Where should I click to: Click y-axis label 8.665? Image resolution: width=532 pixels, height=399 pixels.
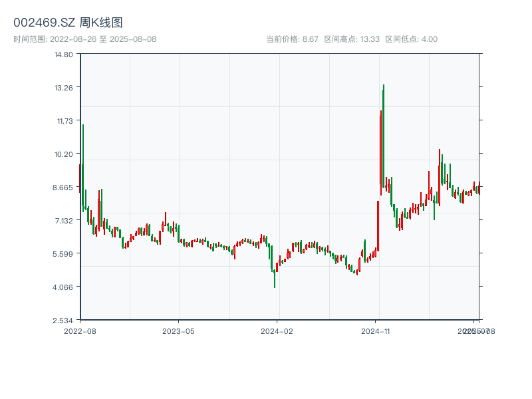pos(63,188)
